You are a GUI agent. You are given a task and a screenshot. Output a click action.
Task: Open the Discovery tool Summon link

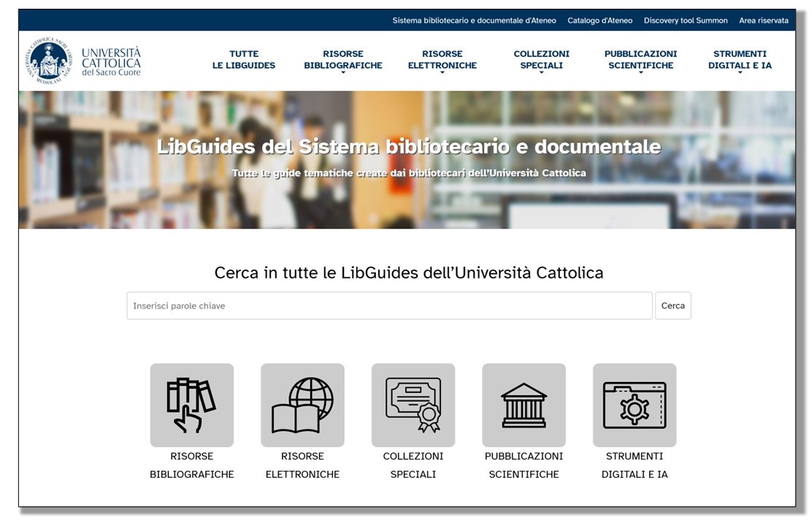(x=686, y=20)
